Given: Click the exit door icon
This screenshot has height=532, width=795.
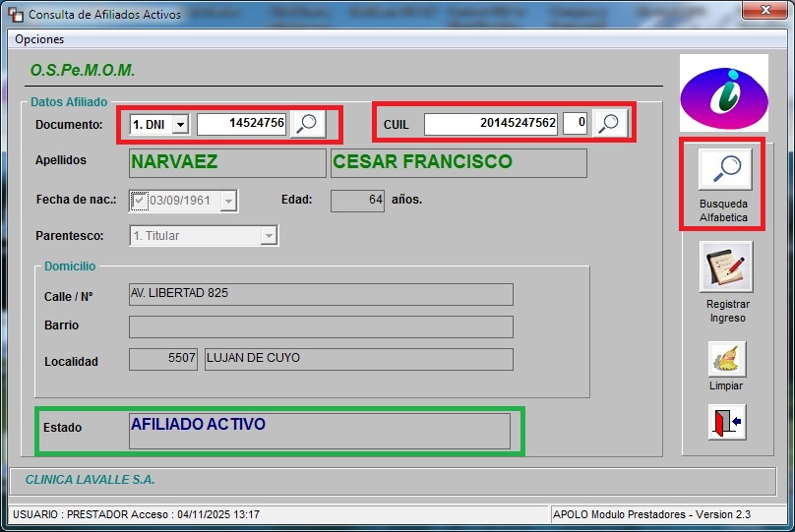Looking at the screenshot, I should coord(726,423).
